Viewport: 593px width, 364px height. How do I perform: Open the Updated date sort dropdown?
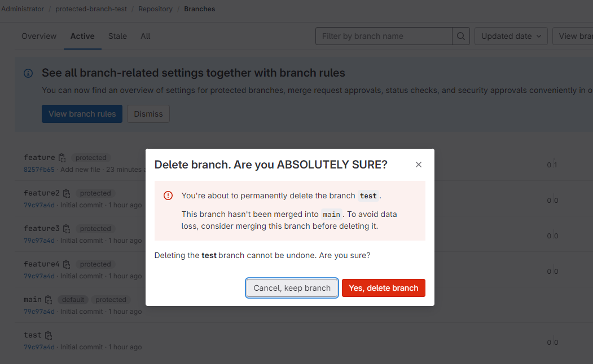tap(511, 36)
